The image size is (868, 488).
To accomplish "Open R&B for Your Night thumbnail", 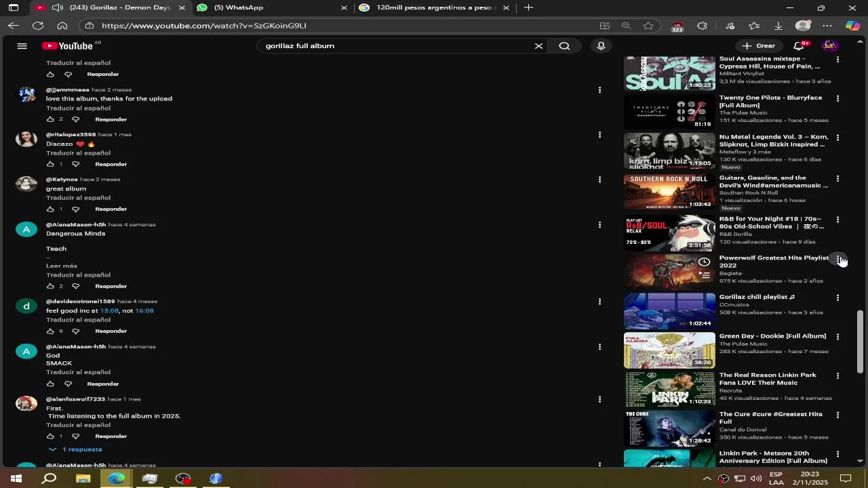I will 669,232.
